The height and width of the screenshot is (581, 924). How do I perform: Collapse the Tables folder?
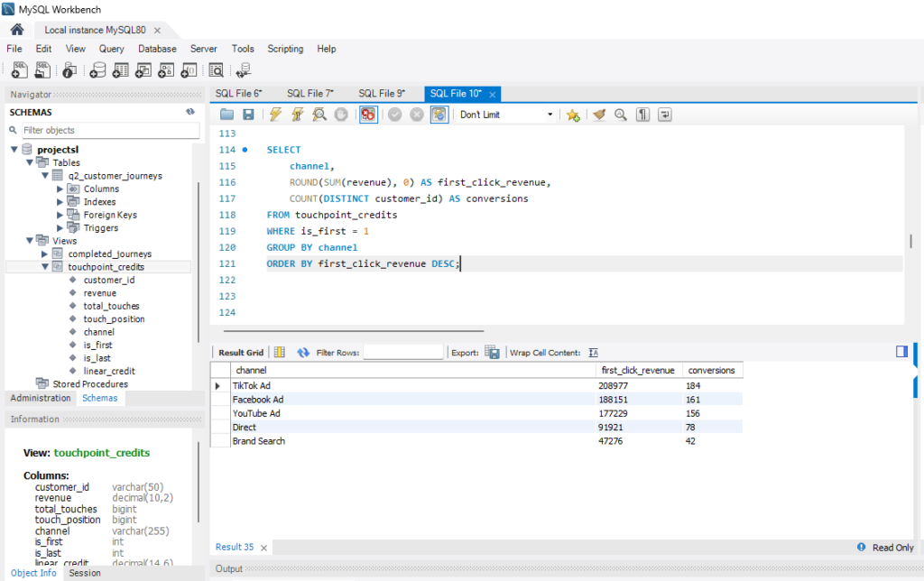point(30,162)
